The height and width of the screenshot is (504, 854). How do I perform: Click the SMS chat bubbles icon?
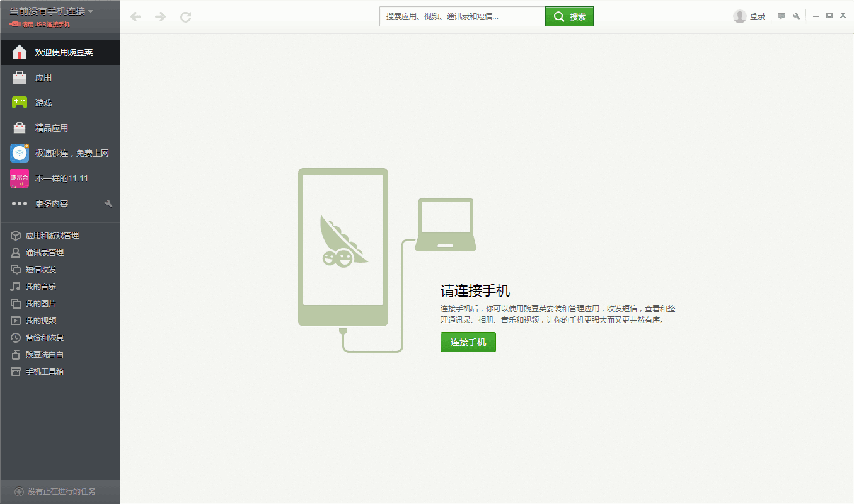16,270
